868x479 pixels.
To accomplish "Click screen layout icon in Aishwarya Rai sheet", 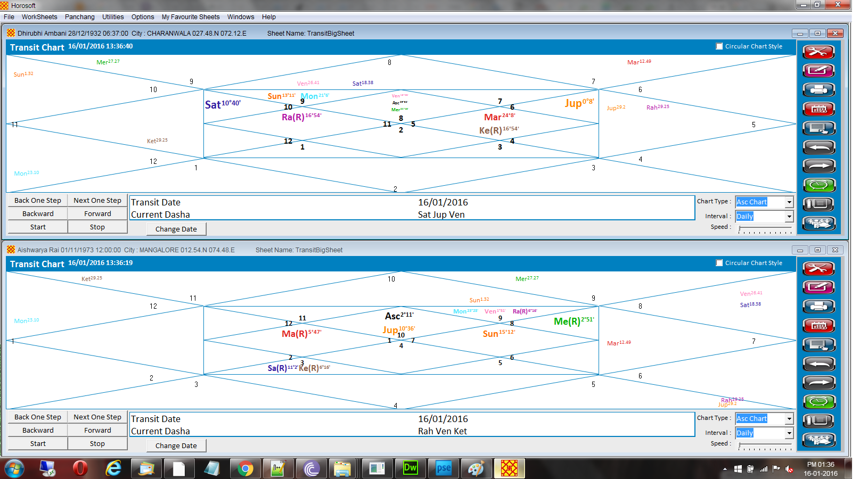I will pyautogui.click(x=818, y=421).
